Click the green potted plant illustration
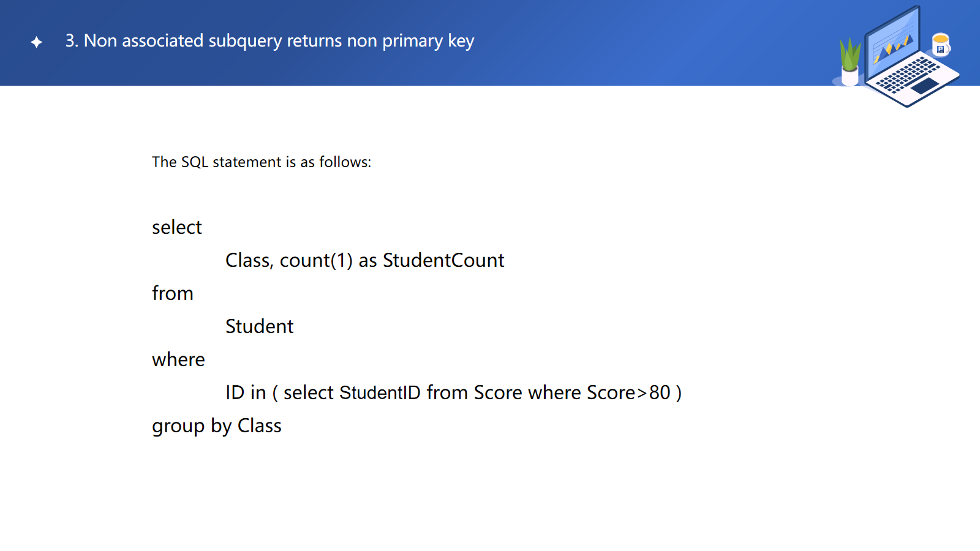The width and height of the screenshot is (980, 551). point(850,61)
